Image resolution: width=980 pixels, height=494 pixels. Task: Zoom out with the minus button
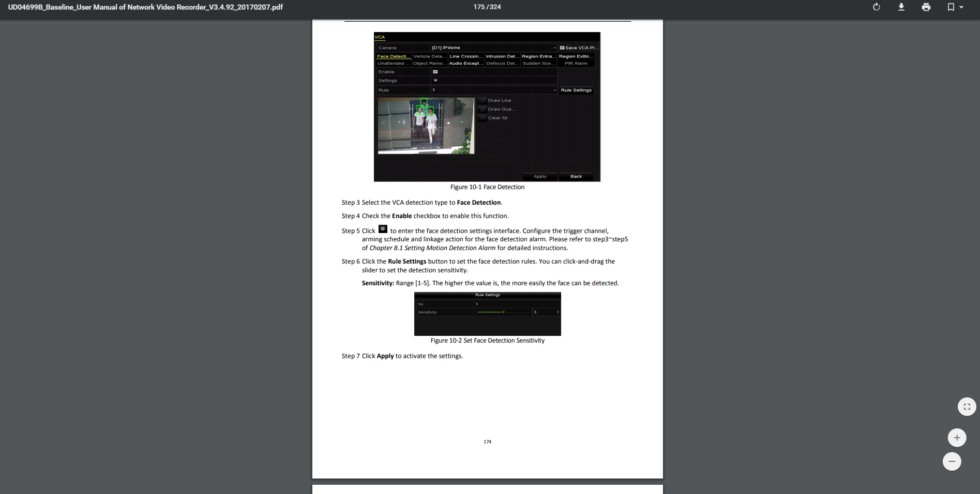(x=952, y=461)
